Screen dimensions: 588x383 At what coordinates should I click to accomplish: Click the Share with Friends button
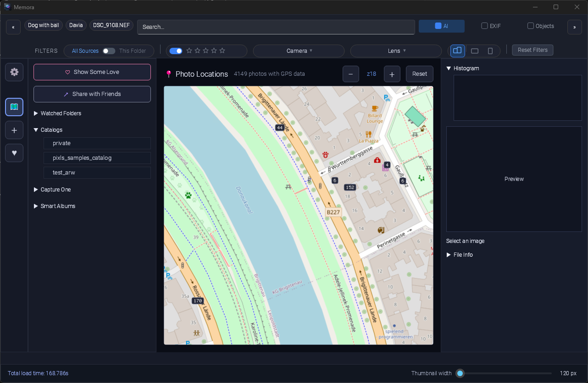[92, 94]
